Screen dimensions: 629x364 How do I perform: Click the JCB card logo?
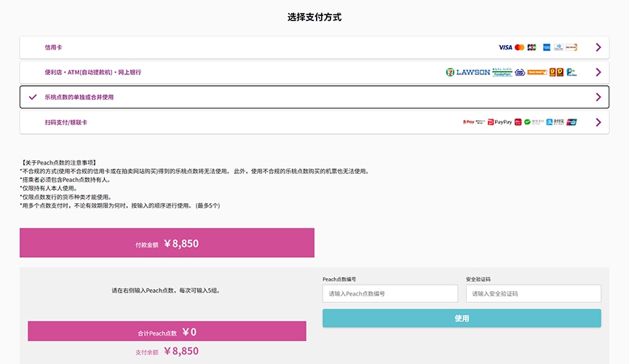pyautogui.click(x=531, y=47)
